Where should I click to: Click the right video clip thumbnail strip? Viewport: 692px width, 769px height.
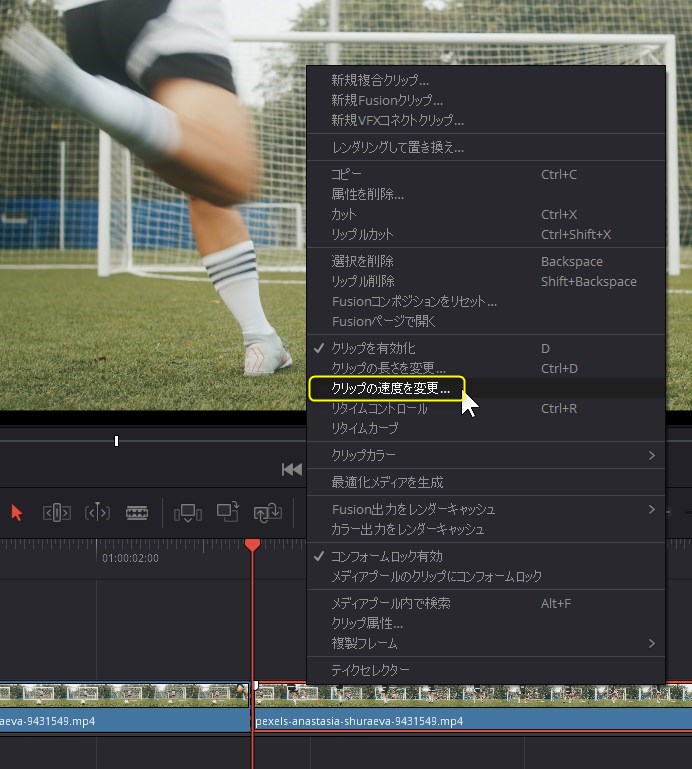point(473,694)
